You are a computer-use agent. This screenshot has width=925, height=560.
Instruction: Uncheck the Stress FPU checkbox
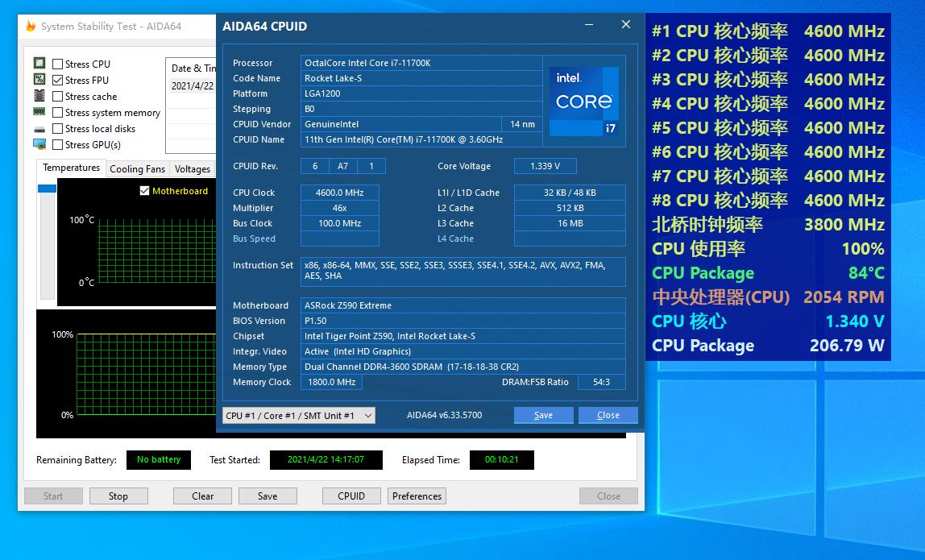coord(58,80)
